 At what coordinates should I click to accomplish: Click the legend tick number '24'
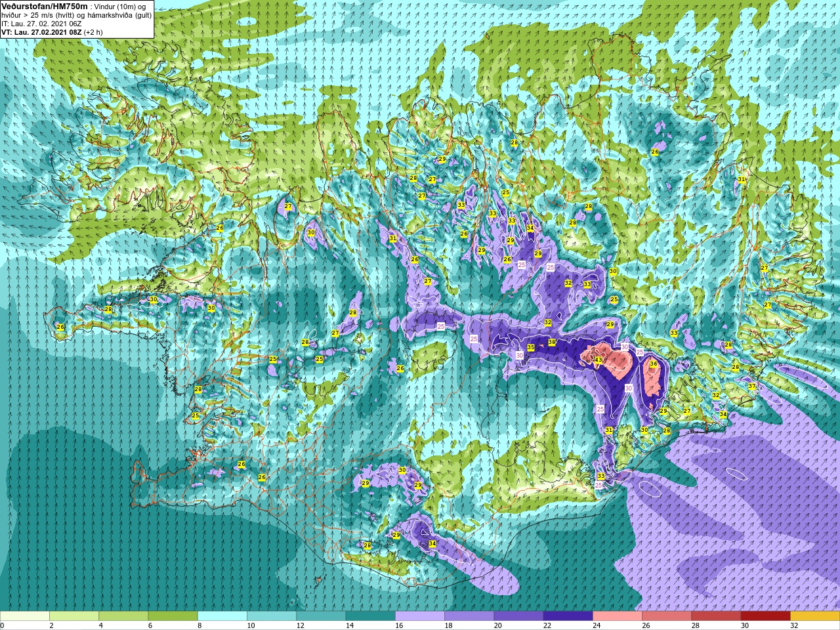(597, 625)
